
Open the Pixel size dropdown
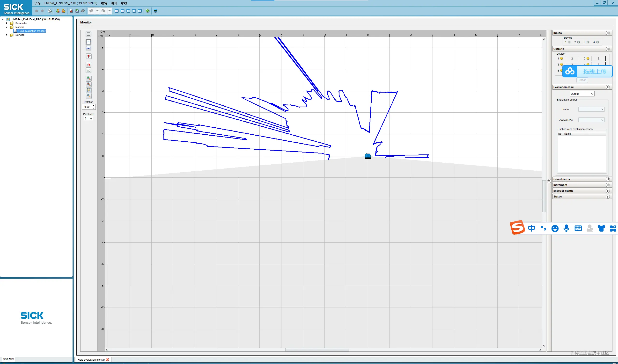88,118
